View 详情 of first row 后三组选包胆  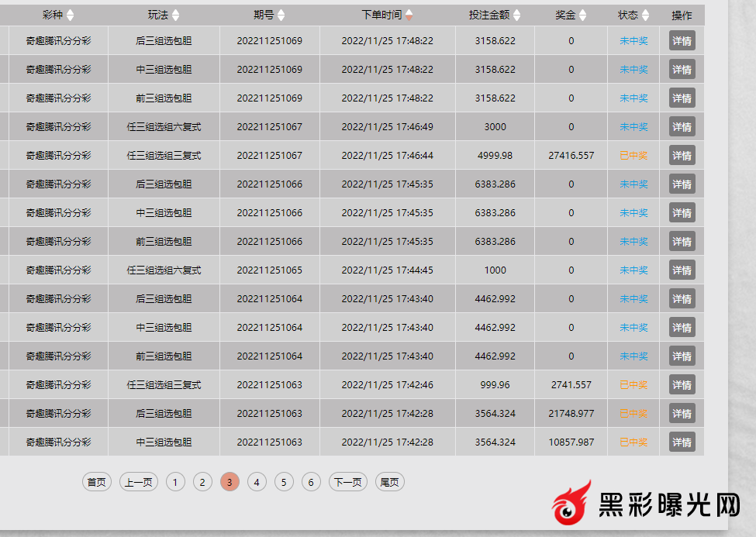pyautogui.click(x=682, y=41)
